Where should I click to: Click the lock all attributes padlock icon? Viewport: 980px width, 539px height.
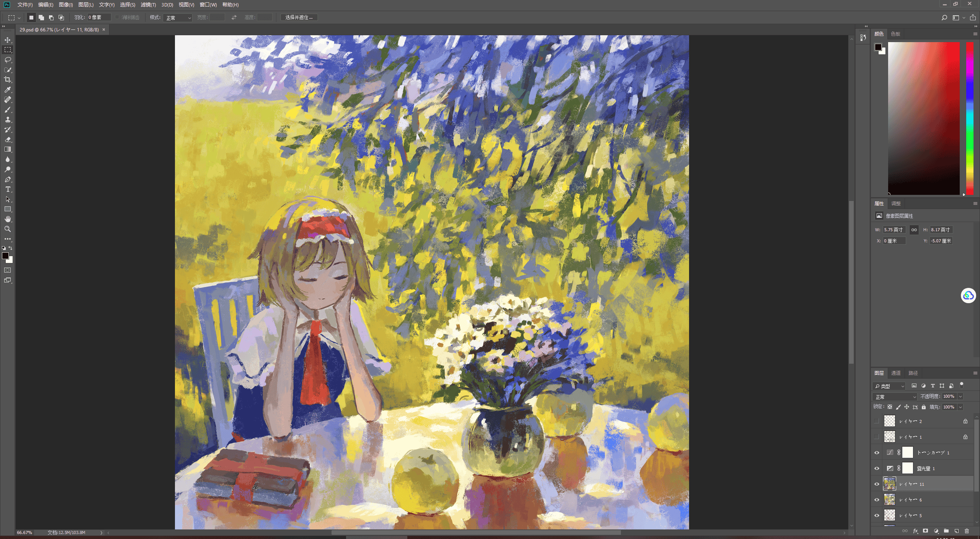924,407
